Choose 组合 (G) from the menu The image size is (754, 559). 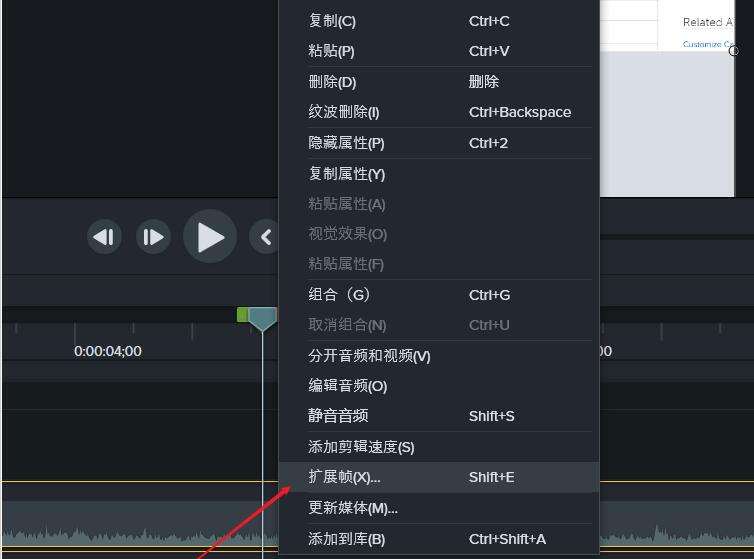point(439,295)
